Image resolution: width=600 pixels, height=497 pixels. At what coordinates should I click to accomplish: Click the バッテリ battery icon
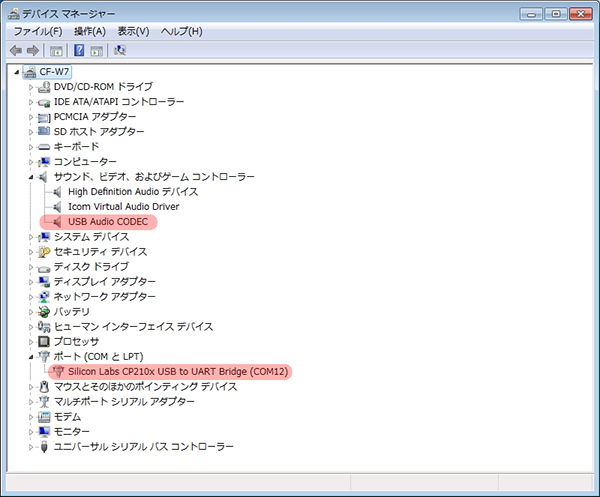tap(44, 312)
